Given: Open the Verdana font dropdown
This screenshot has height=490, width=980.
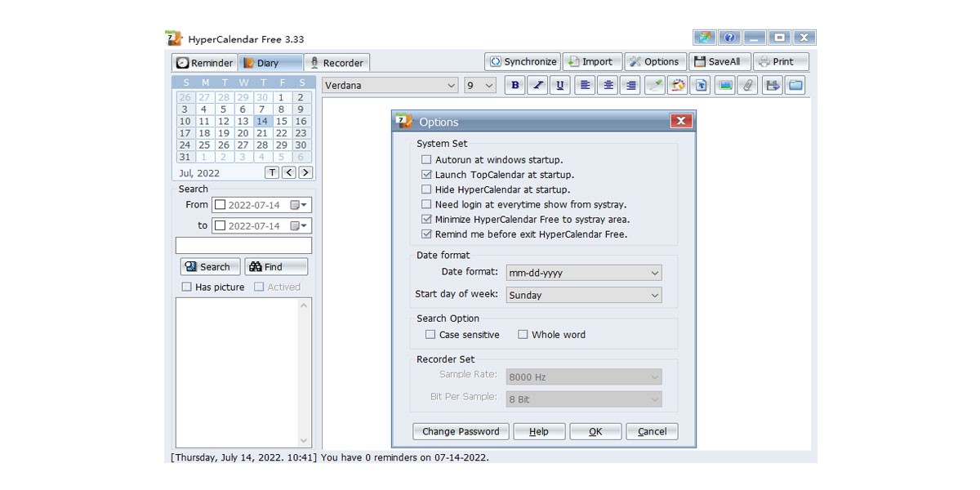Looking at the screenshot, I should coord(390,85).
